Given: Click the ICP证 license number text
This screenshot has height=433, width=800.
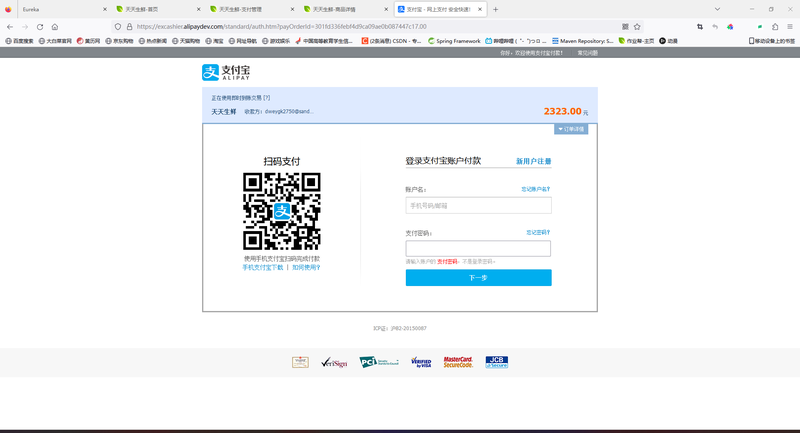Looking at the screenshot, I should coord(399,328).
